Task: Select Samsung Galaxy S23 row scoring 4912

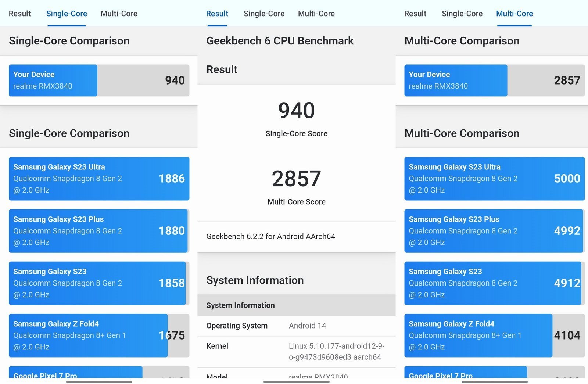Action: point(494,283)
